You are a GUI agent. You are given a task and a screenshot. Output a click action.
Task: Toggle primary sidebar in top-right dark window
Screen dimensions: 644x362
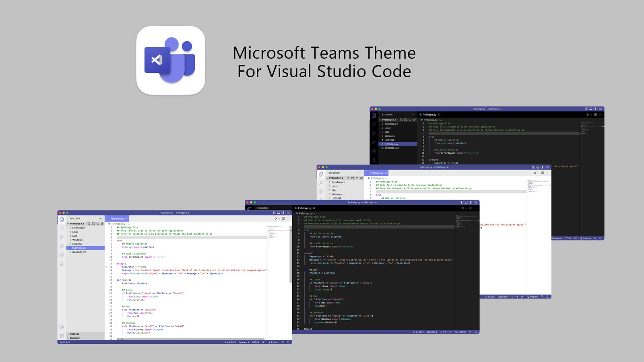[x=587, y=109]
